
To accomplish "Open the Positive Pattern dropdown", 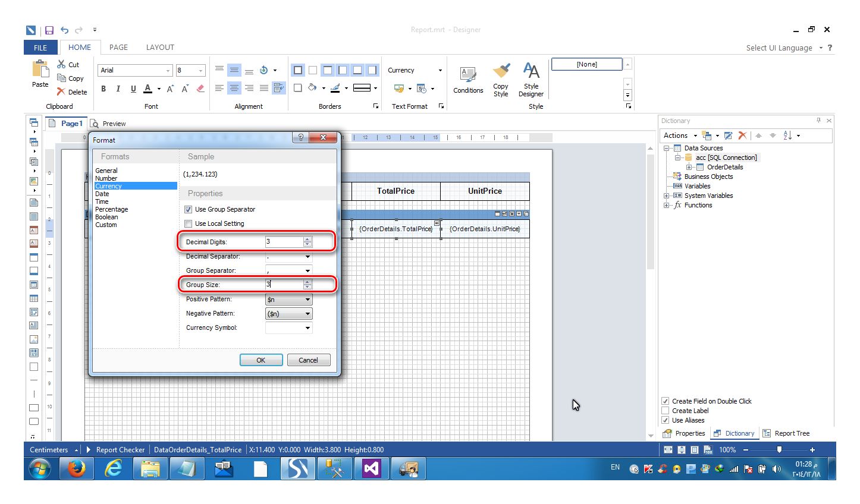I will point(307,300).
